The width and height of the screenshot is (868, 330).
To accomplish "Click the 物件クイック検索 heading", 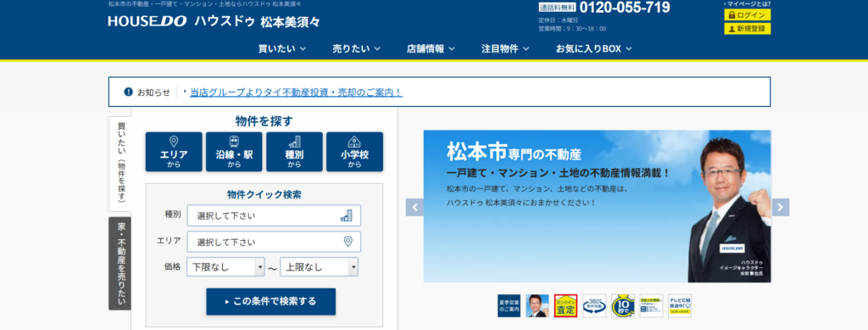I will [264, 194].
